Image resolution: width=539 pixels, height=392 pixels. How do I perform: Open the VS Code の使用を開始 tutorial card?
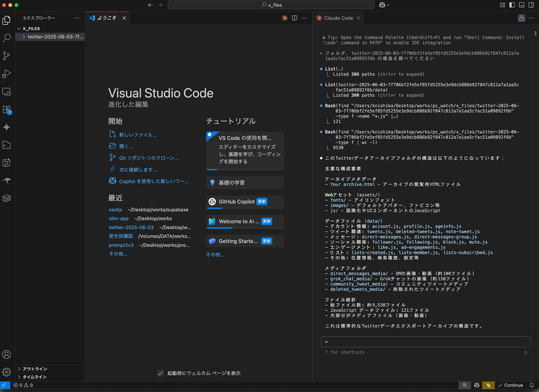click(245, 150)
